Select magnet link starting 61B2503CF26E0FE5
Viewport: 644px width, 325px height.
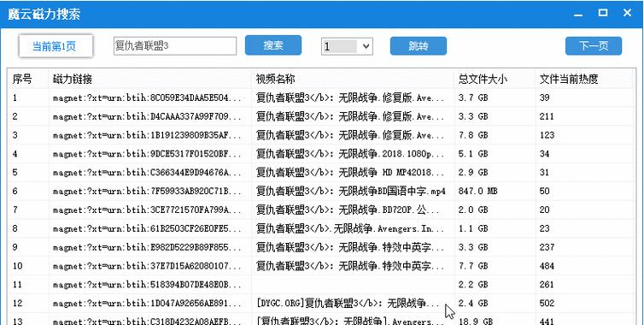pyautogui.click(x=147, y=228)
